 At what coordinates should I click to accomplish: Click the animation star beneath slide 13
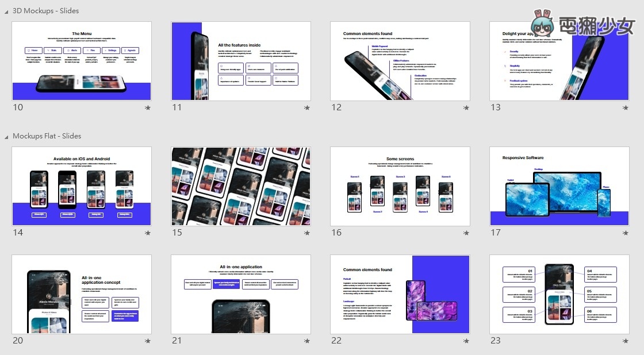click(x=626, y=107)
